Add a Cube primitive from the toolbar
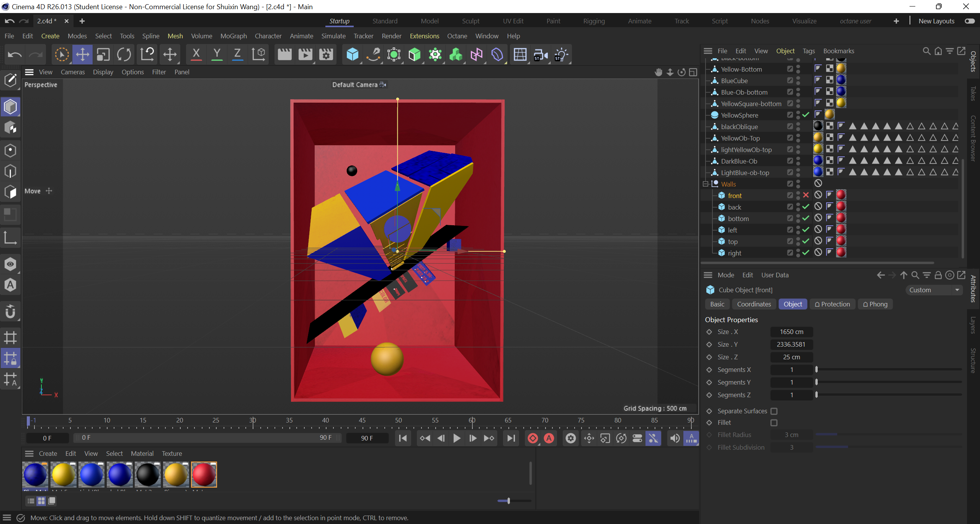This screenshot has height=524, width=980. point(352,54)
